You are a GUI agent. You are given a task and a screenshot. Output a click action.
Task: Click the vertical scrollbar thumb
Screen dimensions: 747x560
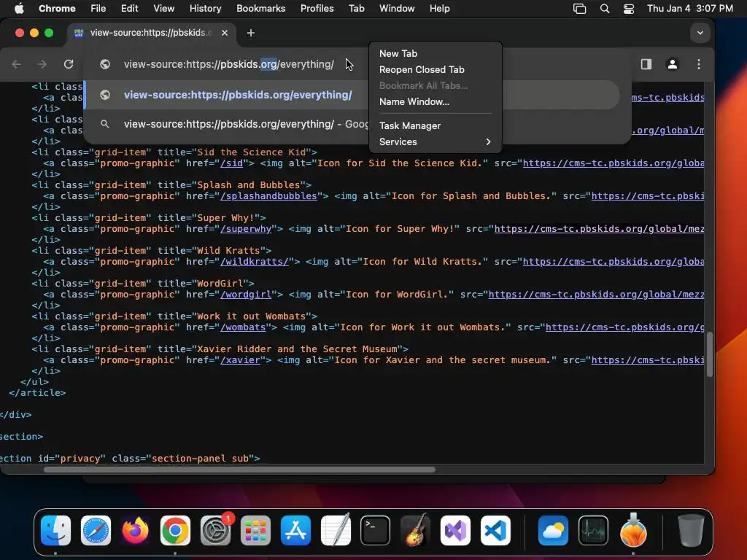[x=709, y=354]
